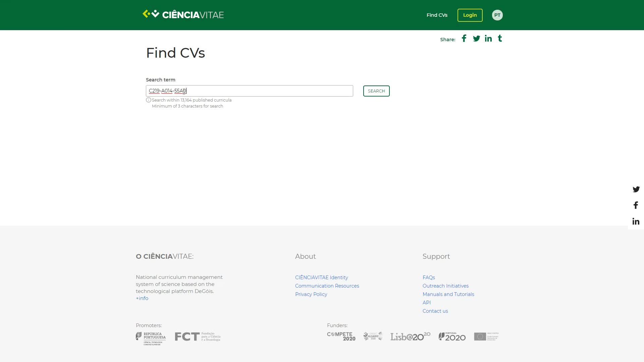This screenshot has height=362, width=644.
Task: Click the COMPETE 2020 funder logo
Action: pos(341,337)
